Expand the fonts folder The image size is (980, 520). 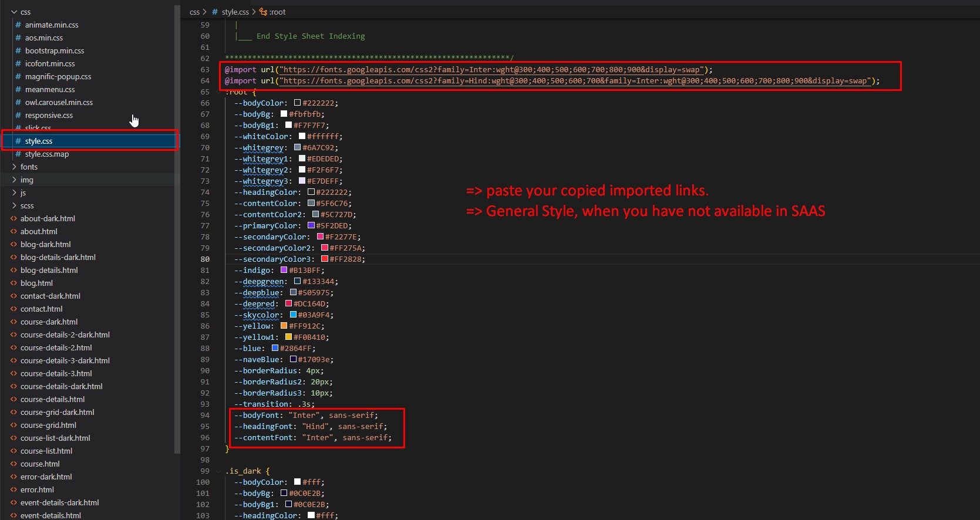[29, 167]
